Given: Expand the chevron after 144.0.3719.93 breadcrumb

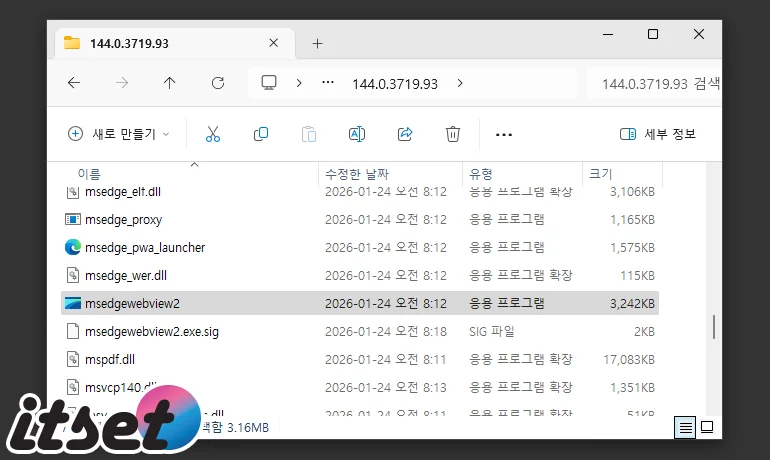Looking at the screenshot, I should (x=460, y=83).
